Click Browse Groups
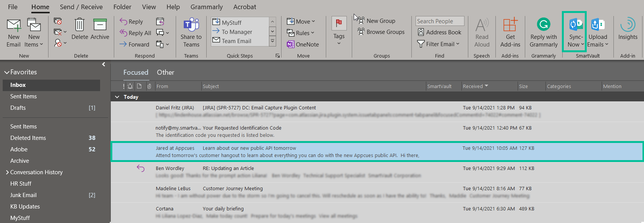The height and width of the screenshot is (223, 644). 381,32
